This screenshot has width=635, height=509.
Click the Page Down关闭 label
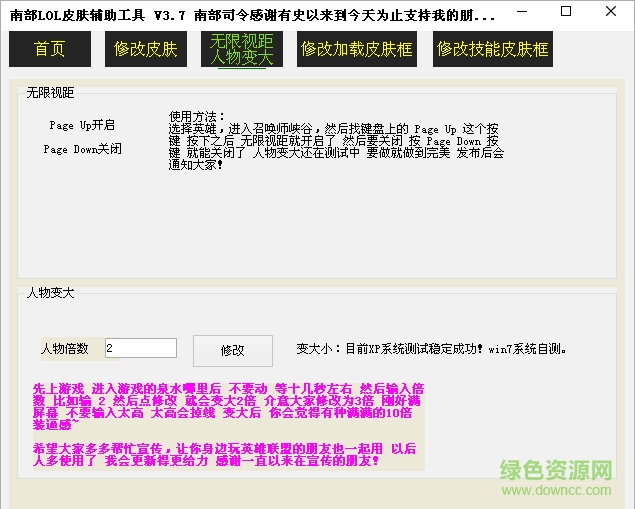point(82,149)
